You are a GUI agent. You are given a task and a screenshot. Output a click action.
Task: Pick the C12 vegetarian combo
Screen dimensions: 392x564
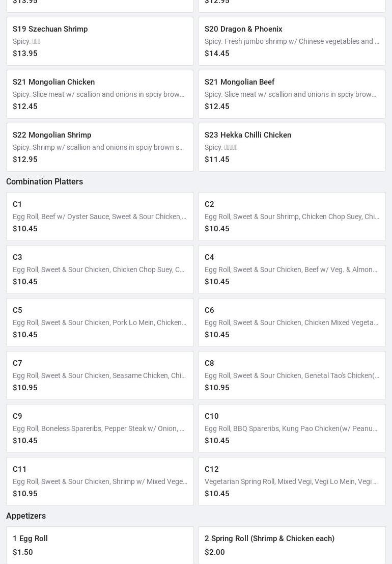292,481
